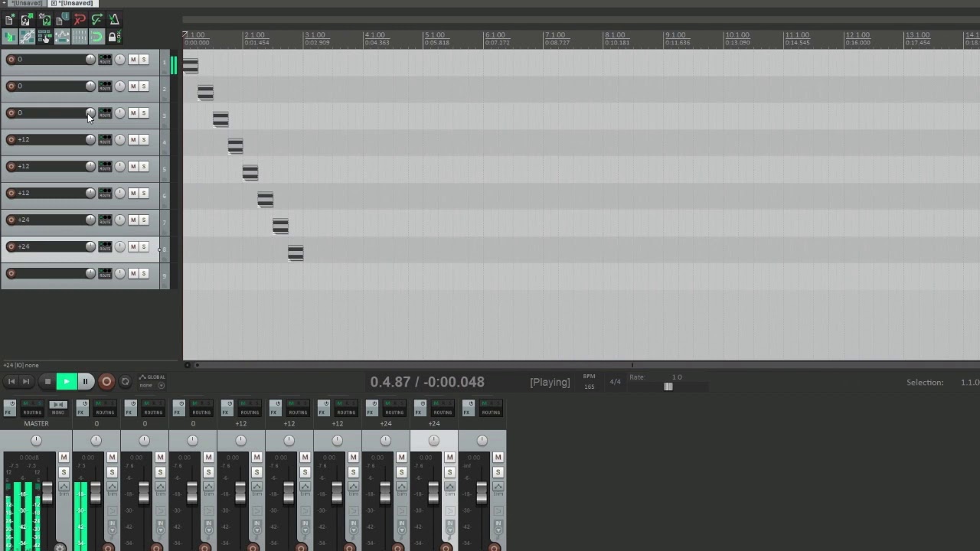Open FX button on MASTER mixer strip

pos(9,408)
